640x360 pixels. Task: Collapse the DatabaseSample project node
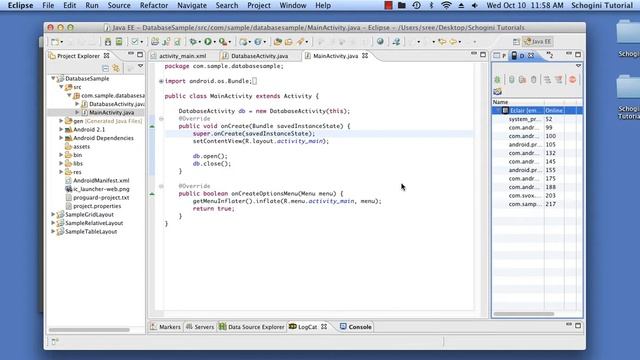53,78
